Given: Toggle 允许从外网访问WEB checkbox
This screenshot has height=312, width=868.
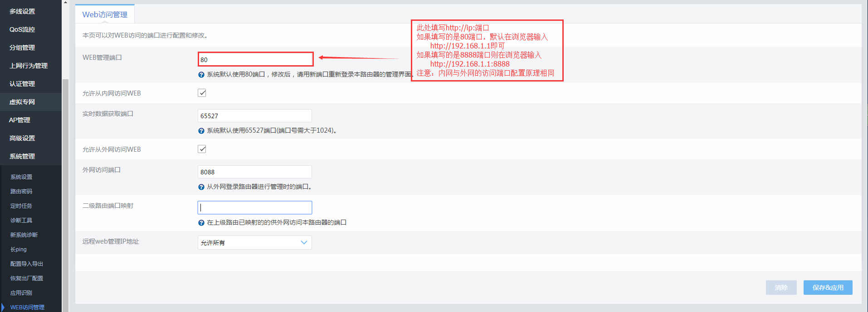Looking at the screenshot, I should click(x=202, y=149).
